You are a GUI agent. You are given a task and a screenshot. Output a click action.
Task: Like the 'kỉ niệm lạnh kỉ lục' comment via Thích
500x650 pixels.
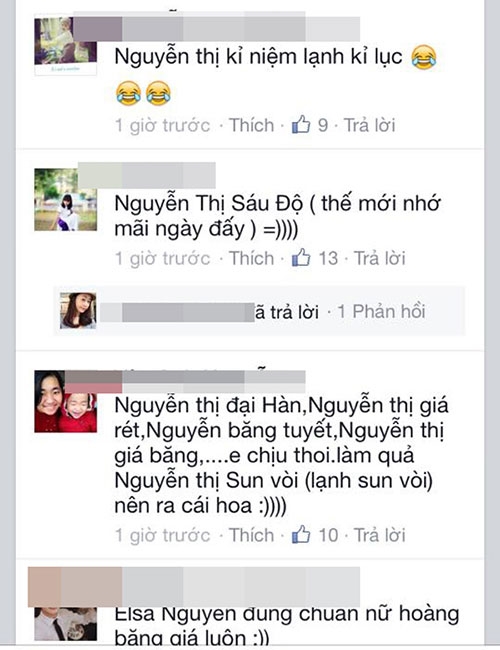[x=252, y=125]
